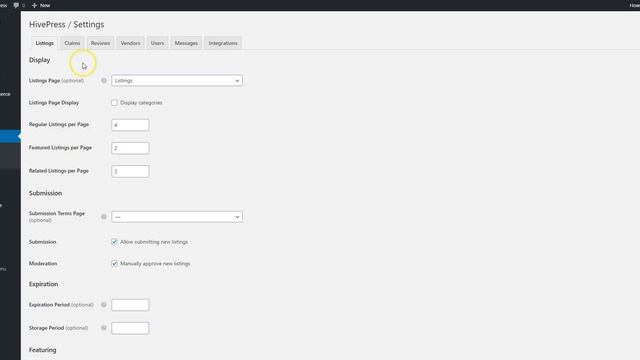This screenshot has width=640, height=360.
Task: Click the Expiration section heading
Action: tap(43, 284)
